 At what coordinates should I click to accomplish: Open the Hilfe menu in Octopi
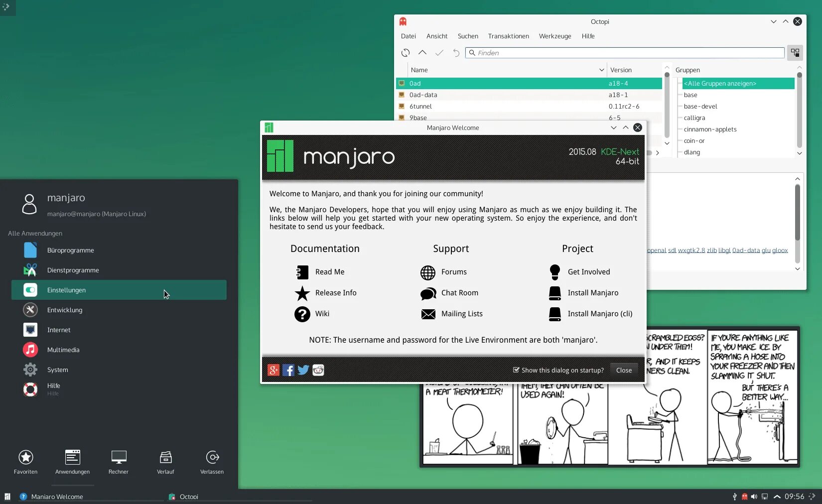(x=588, y=36)
